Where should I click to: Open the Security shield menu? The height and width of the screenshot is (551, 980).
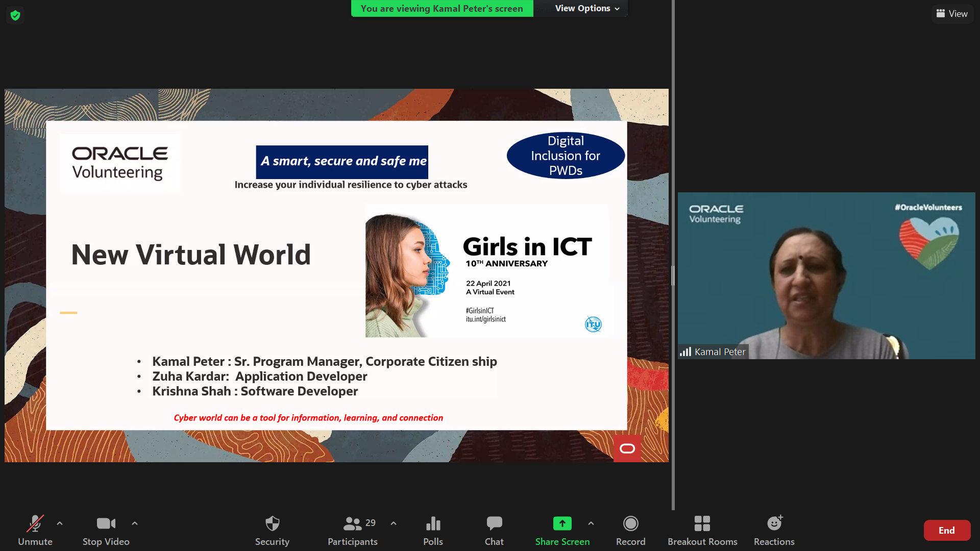[x=272, y=531]
